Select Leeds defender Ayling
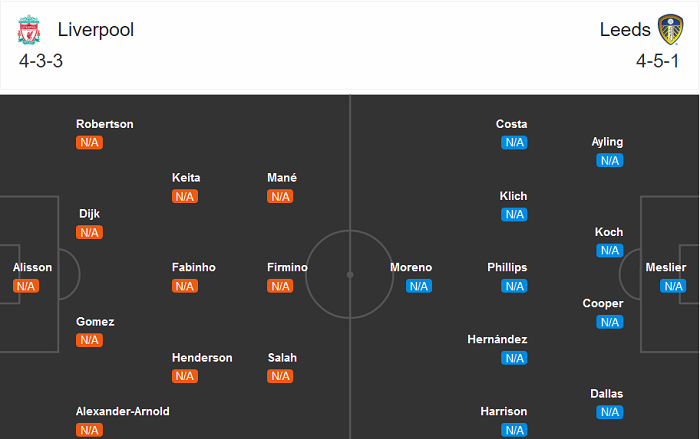The image size is (700, 439). 607,142
